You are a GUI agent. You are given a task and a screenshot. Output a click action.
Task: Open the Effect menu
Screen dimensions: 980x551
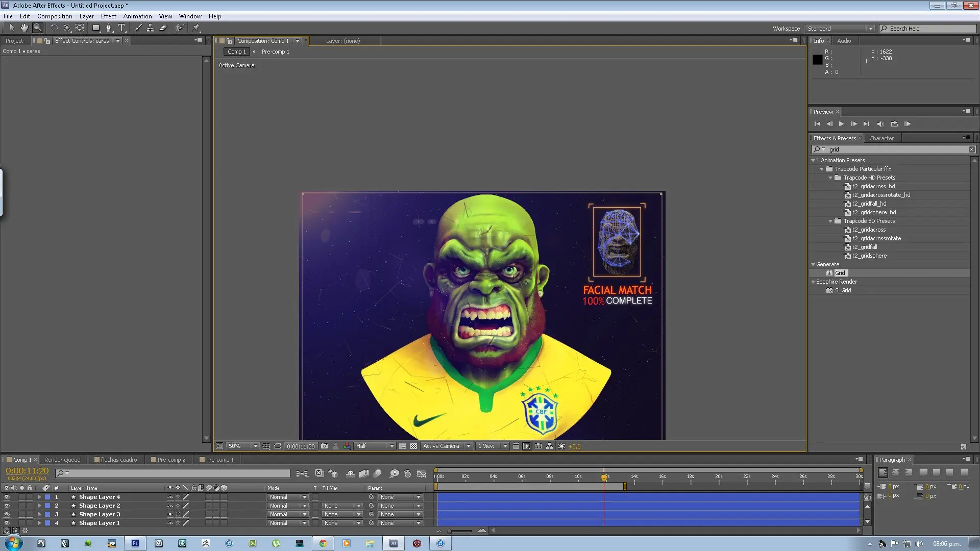pyautogui.click(x=109, y=16)
